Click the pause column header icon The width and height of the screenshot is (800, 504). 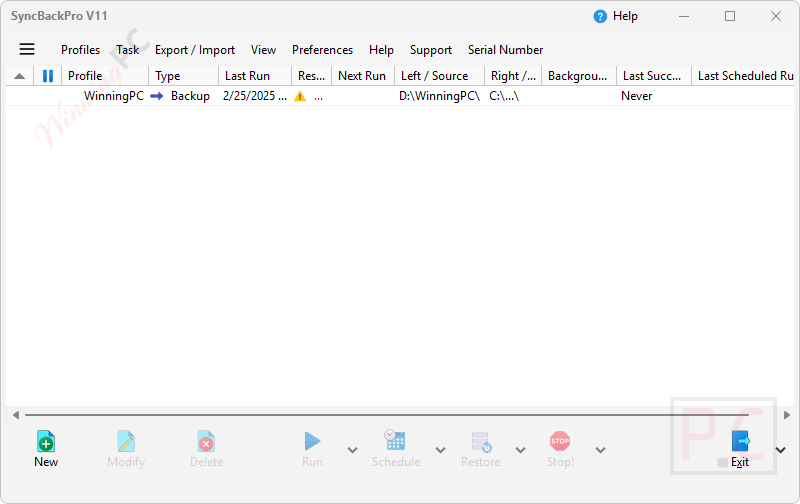tap(48, 76)
